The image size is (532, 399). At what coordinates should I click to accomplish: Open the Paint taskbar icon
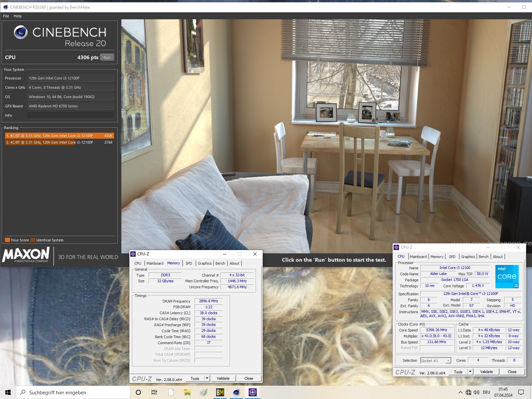click(x=203, y=392)
